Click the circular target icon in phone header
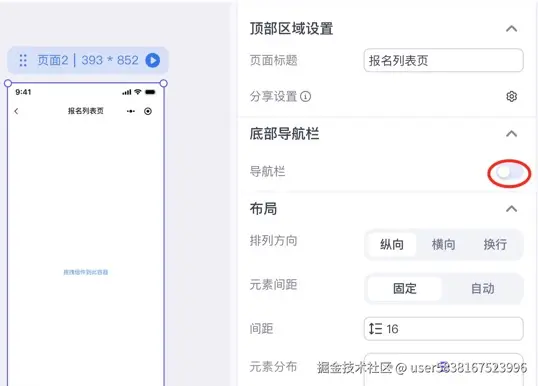Screen dimensions: 538x386 tap(148, 111)
